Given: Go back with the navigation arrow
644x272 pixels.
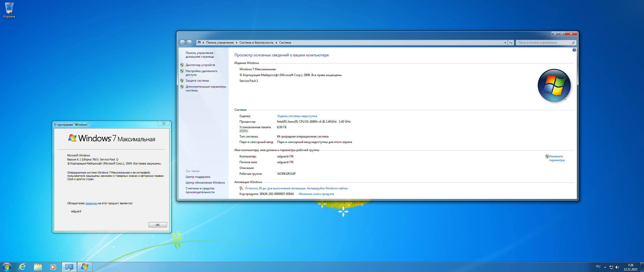Looking at the screenshot, I should [182, 43].
